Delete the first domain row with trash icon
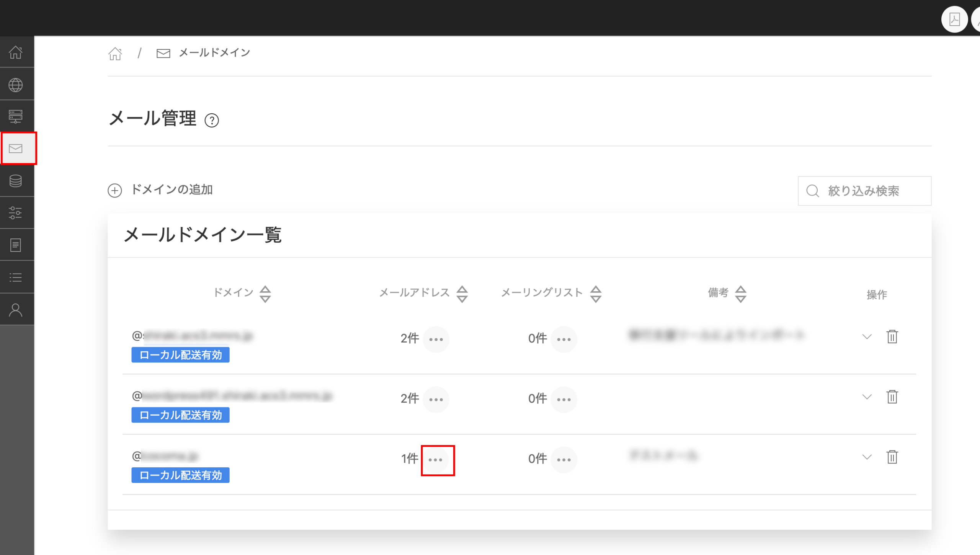 tap(892, 336)
